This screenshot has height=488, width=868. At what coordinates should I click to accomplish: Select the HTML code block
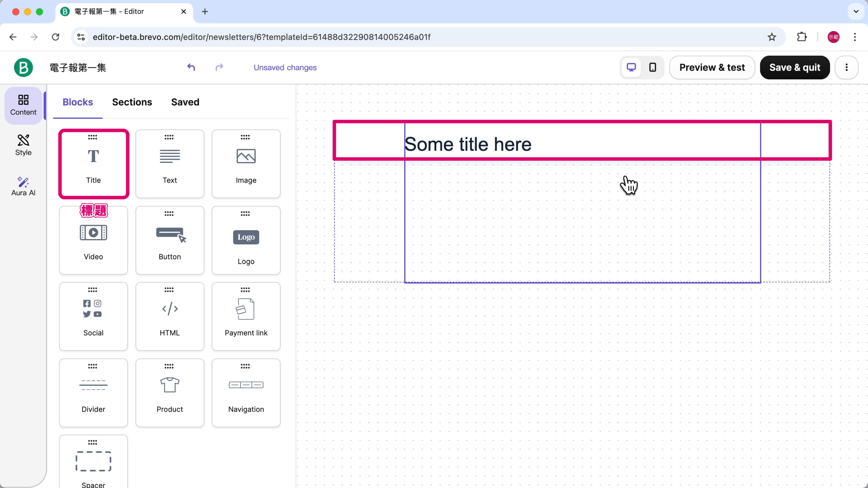(x=170, y=316)
